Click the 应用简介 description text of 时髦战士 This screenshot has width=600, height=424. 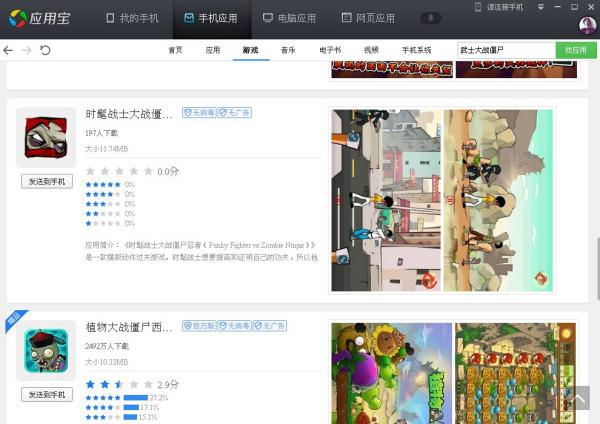coord(202,251)
